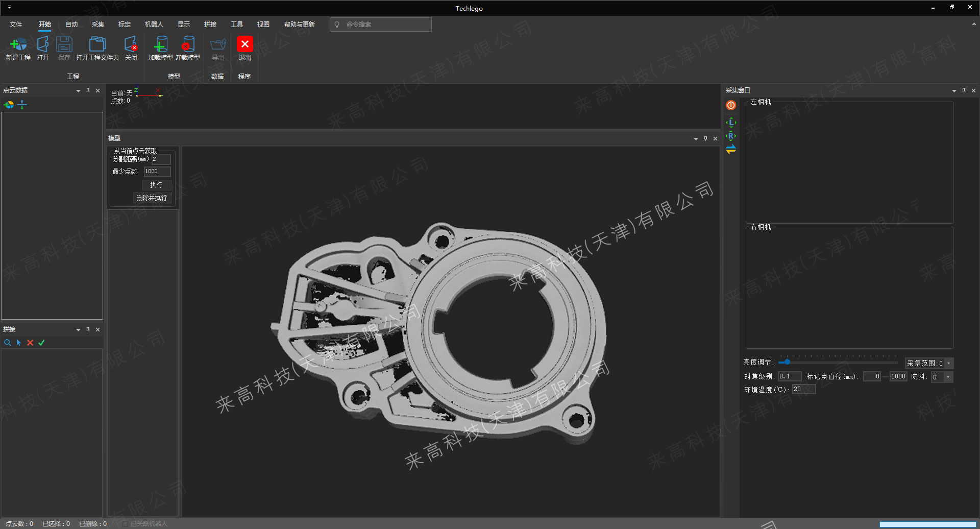Toggle the 已关联机器人 checkbox in status bar
This screenshot has width=980, height=529.
click(125, 524)
